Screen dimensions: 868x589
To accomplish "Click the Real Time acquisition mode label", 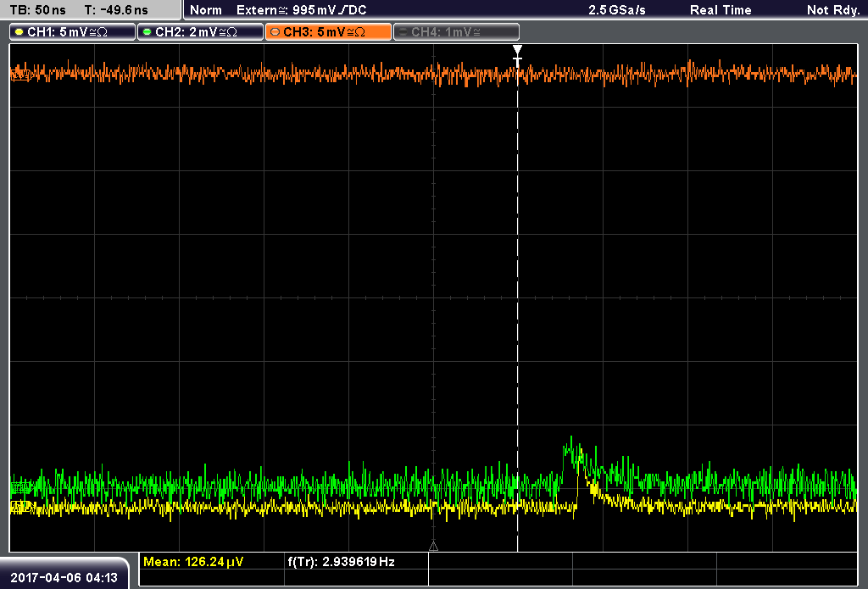I will [721, 10].
